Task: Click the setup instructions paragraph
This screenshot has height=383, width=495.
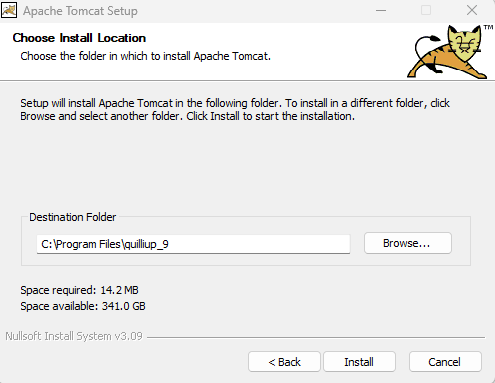Action: 235,110
